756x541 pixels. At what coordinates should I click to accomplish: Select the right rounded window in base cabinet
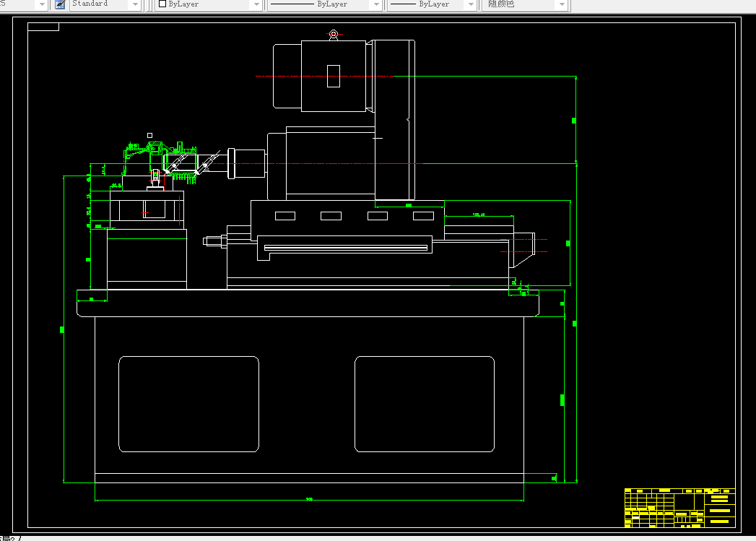point(425,404)
